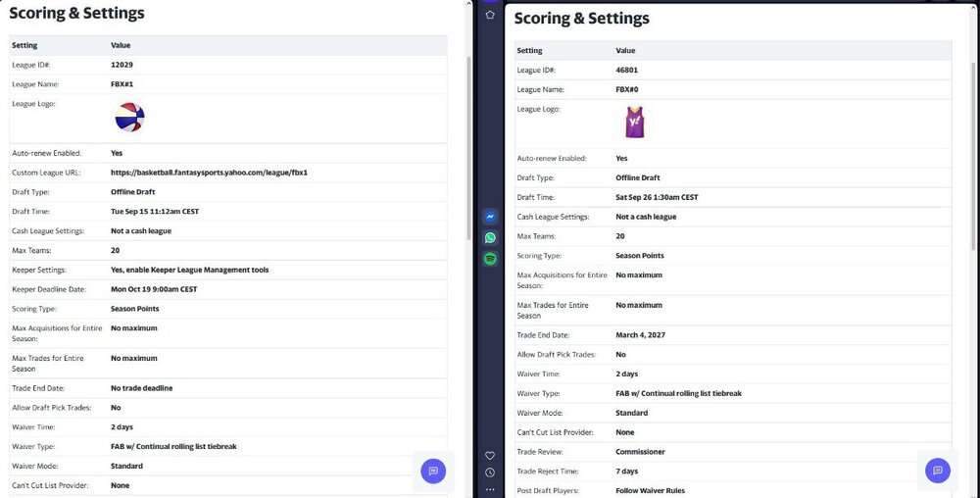980x498 pixels.
Task: Click Max Teams value 20 in FBX#1 window
Action: point(115,250)
